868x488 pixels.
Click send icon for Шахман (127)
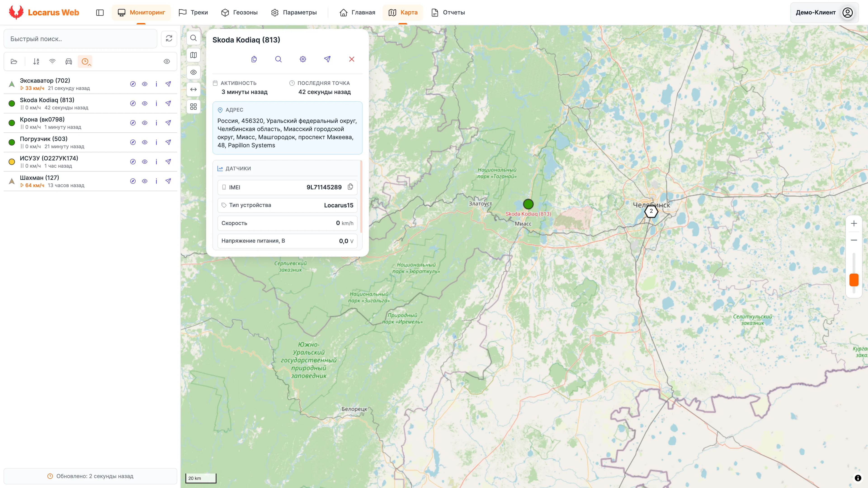[x=168, y=181]
